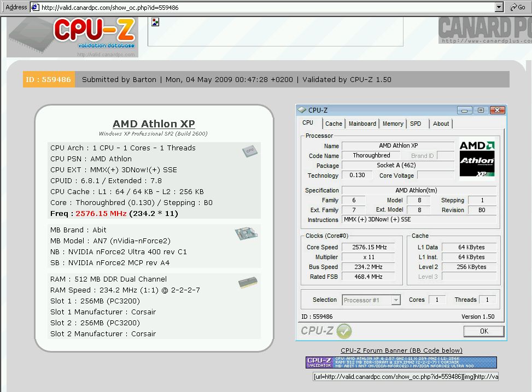Click the Technology 0.130 value
Image resolution: width=532 pixels, height=392 pixels.
357,175
